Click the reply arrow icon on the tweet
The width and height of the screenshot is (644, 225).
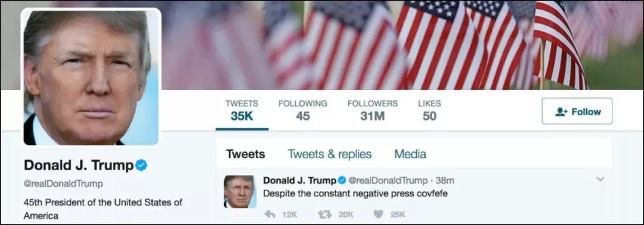click(x=270, y=214)
